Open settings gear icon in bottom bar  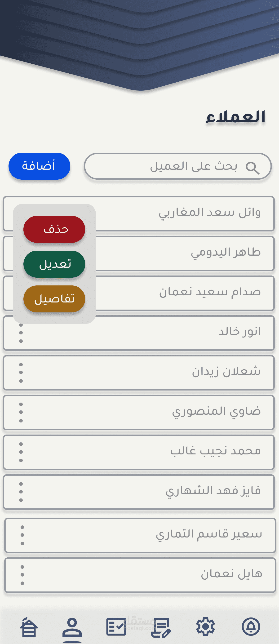pyautogui.click(x=205, y=626)
